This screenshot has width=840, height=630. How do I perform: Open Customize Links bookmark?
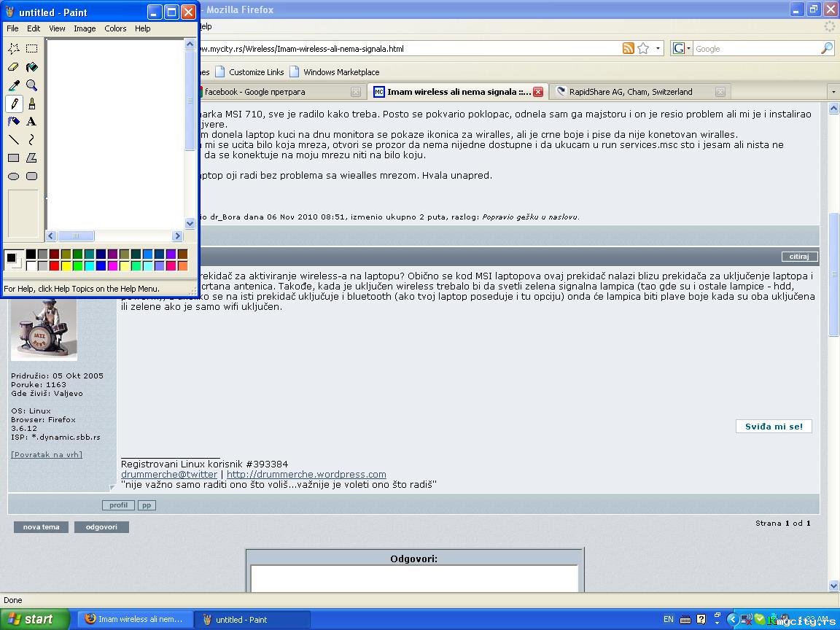coord(249,71)
